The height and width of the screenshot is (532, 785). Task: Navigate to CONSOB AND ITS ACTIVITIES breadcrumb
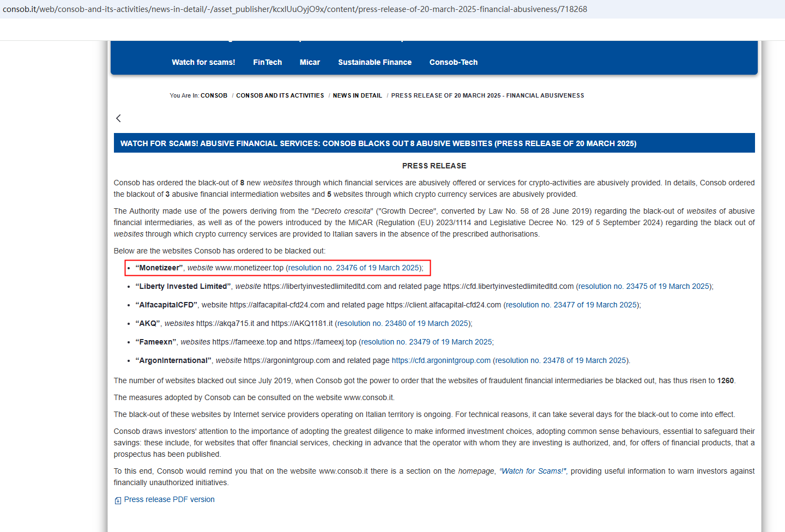280,95
